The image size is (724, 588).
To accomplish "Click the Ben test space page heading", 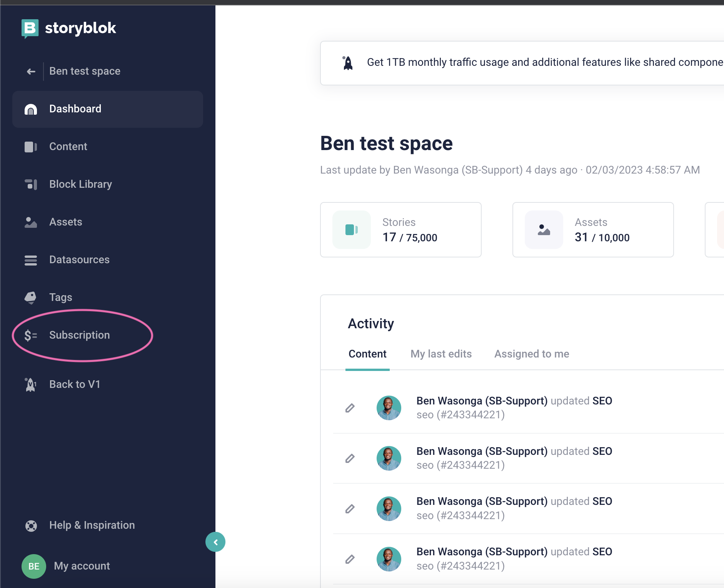I will [x=386, y=144].
